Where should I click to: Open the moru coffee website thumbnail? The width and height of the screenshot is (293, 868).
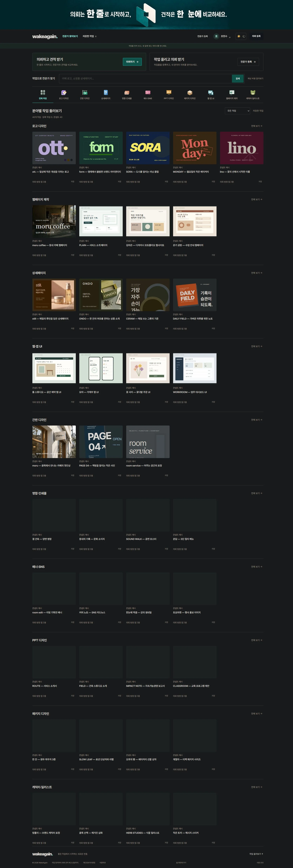pyautogui.click(x=54, y=221)
